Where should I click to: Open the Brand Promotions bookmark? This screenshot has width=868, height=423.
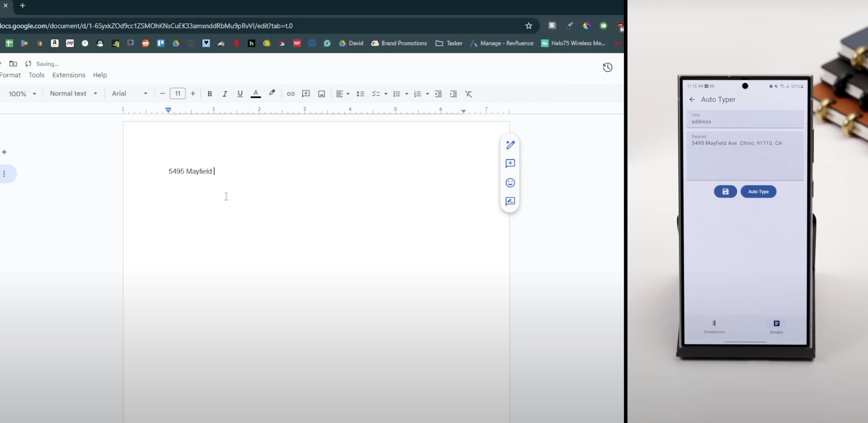point(399,43)
